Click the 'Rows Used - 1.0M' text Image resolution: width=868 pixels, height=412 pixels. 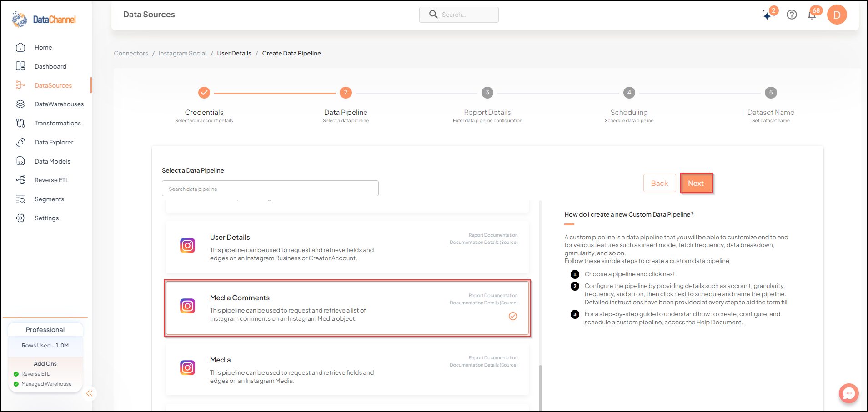pos(45,346)
